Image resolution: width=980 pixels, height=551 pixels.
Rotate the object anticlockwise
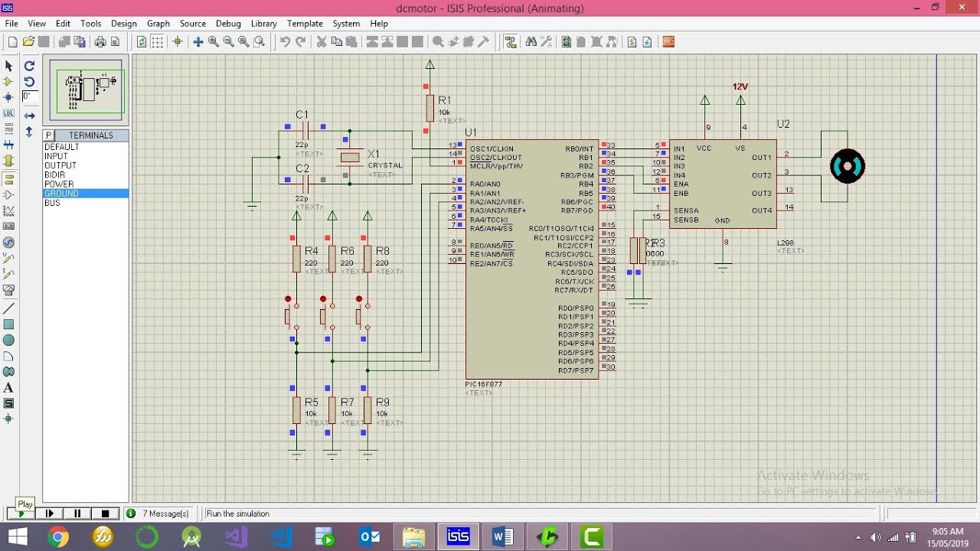[x=29, y=81]
